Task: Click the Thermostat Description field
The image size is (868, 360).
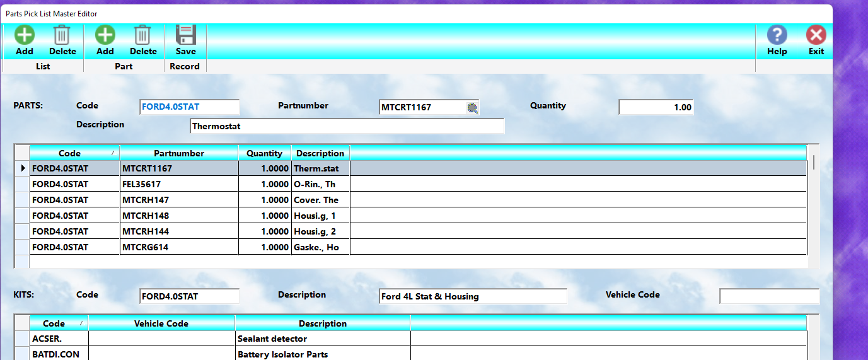Action: click(347, 126)
